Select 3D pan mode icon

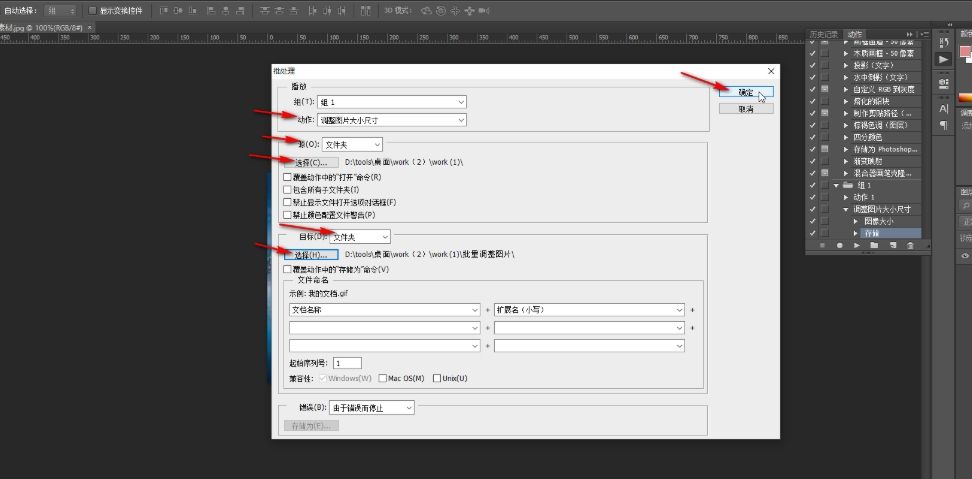click(x=455, y=11)
